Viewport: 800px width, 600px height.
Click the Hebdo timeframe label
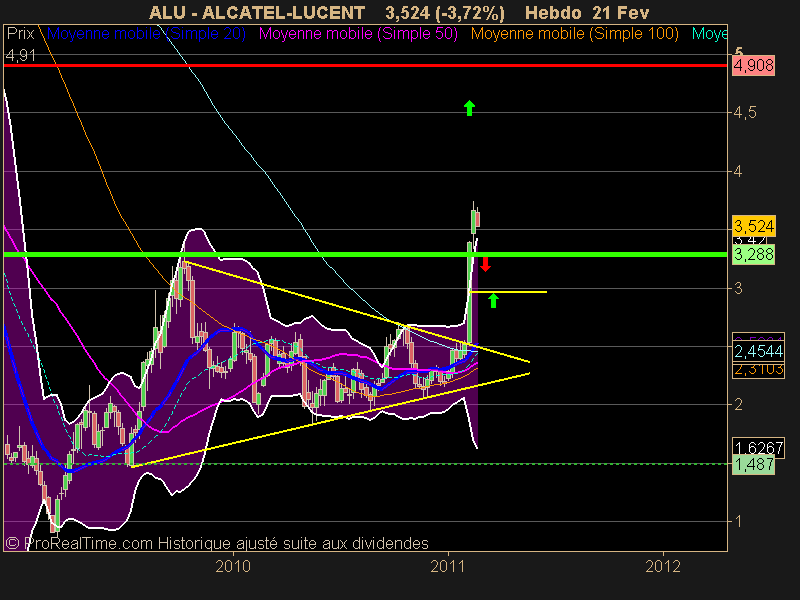coord(553,12)
